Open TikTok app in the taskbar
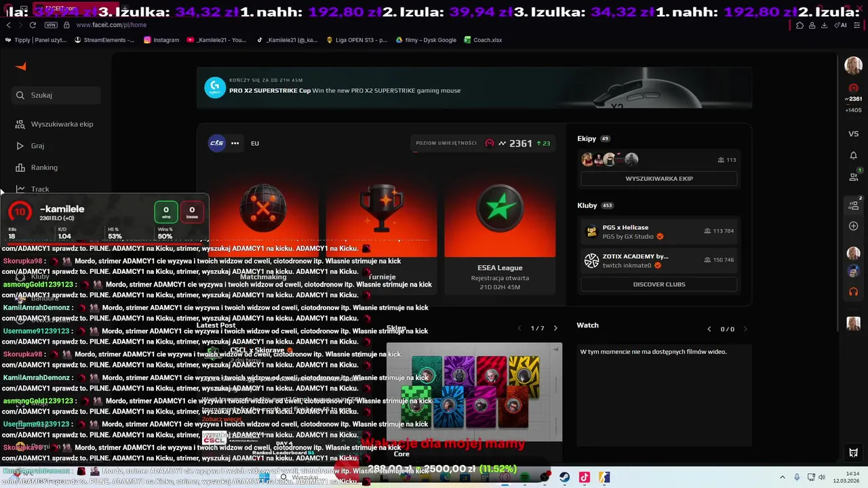The width and height of the screenshot is (868, 488). (x=584, y=477)
